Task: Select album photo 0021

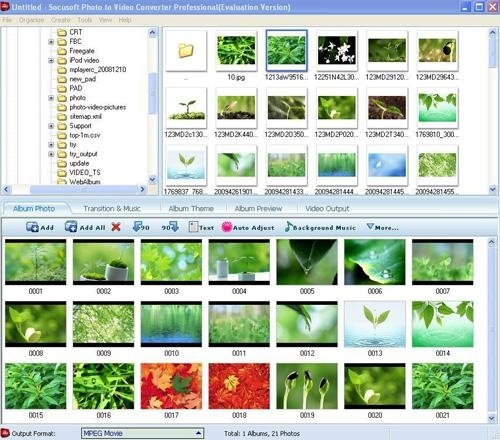Action: pyautogui.click(x=442, y=386)
